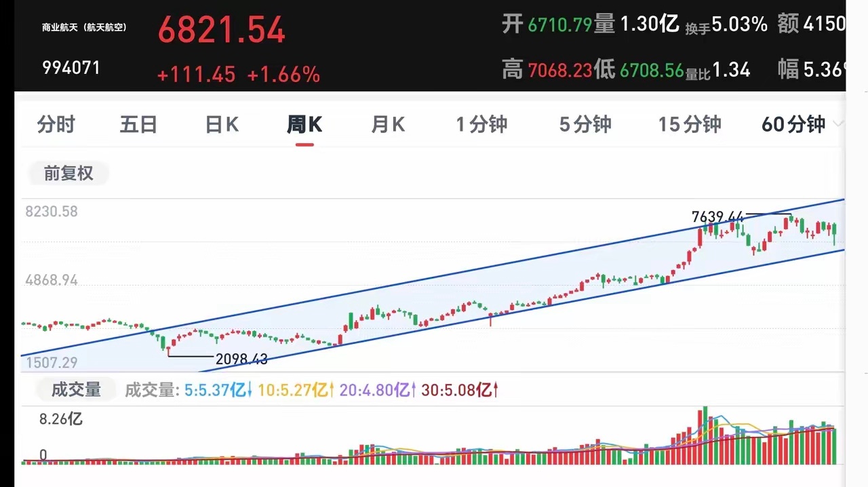Click the index code 994071
868x487 pixels.
[71, 68]
